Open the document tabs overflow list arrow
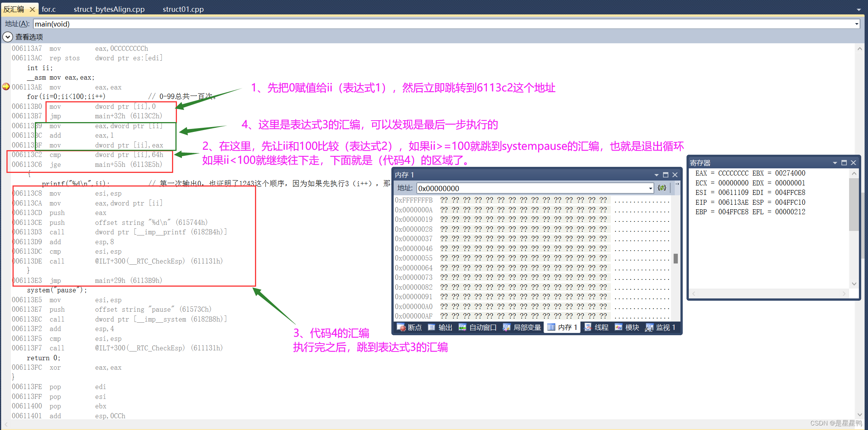Image resolution: width=868 pixels, height=430 pixels. [x=859, y=9]
